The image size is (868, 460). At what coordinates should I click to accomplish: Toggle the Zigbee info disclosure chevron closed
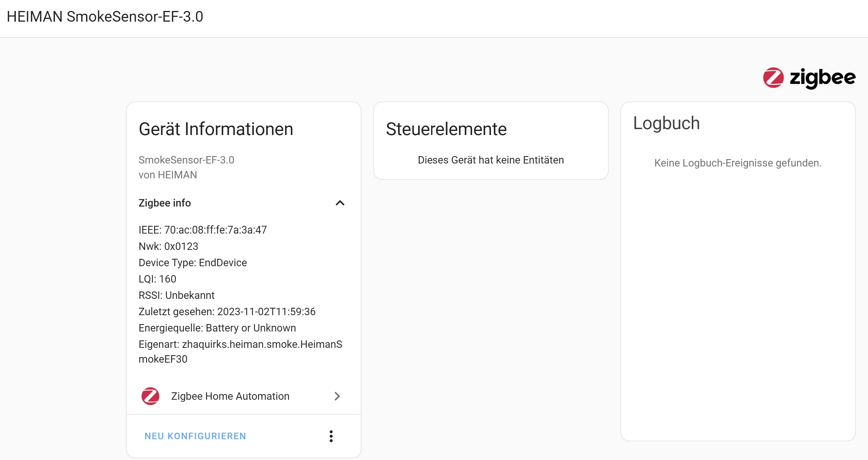[340, 203]
